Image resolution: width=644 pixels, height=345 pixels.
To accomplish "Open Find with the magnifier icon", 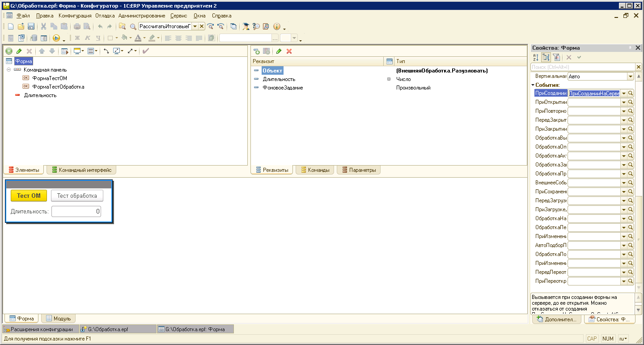I will [133, 26].
